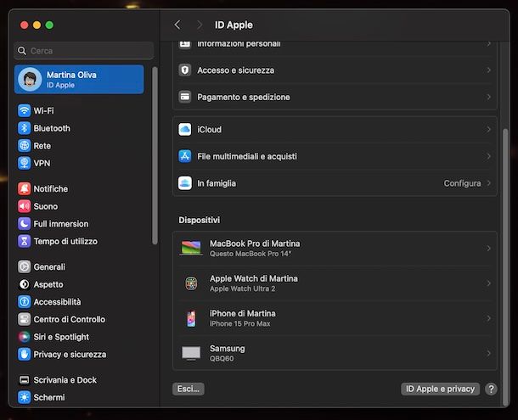
Task: Expand Accesso e sicurezza row chevron
Action: (488, 70)
